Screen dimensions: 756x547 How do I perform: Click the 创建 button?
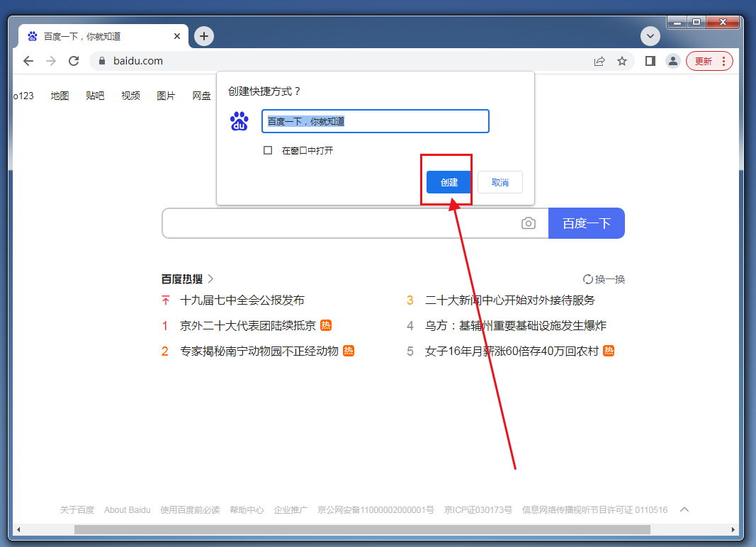[x=448, y=182]
